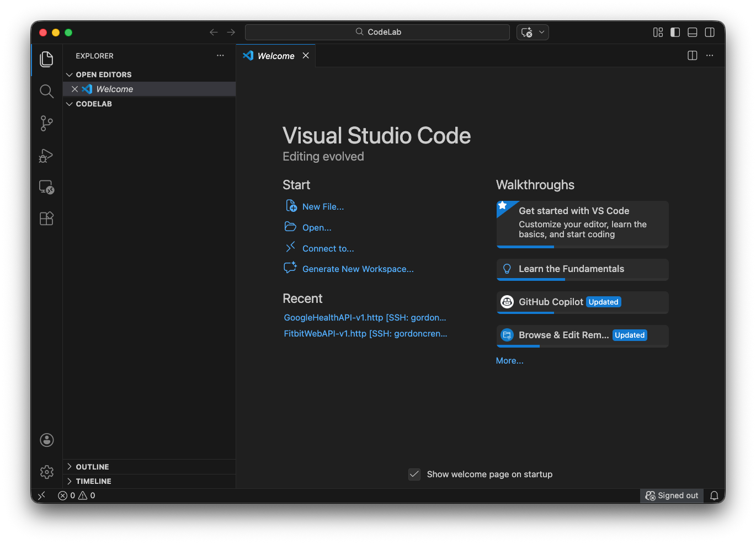This screenshot has width=756, height=544.
Task: Open the Extensions view
Action: click(47, 218)
